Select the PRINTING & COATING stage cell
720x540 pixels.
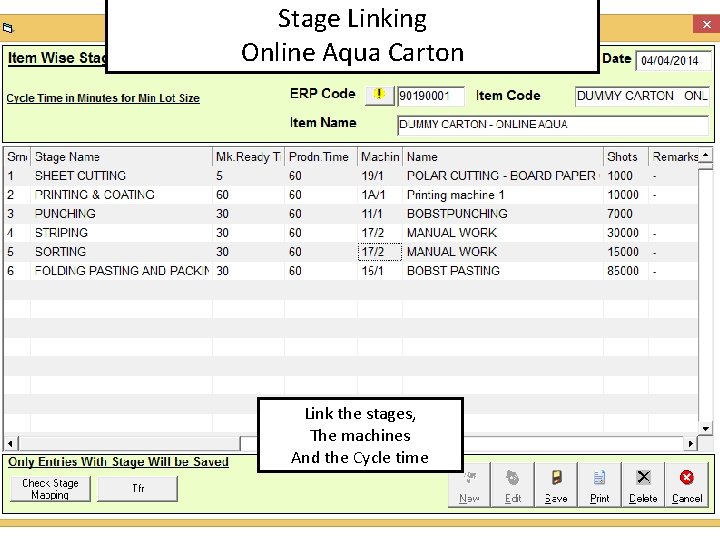click(121, 195)
